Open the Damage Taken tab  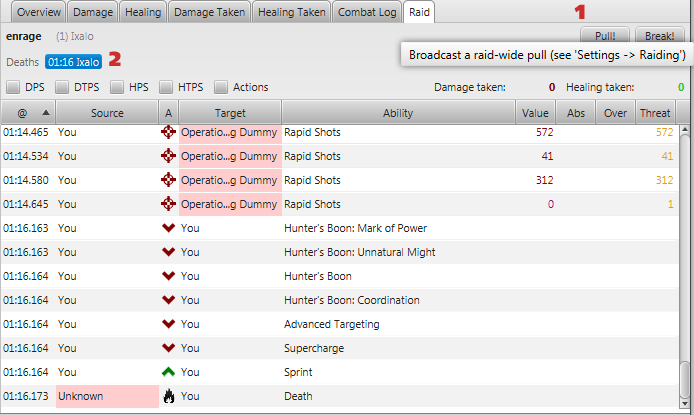coord(209,12)
